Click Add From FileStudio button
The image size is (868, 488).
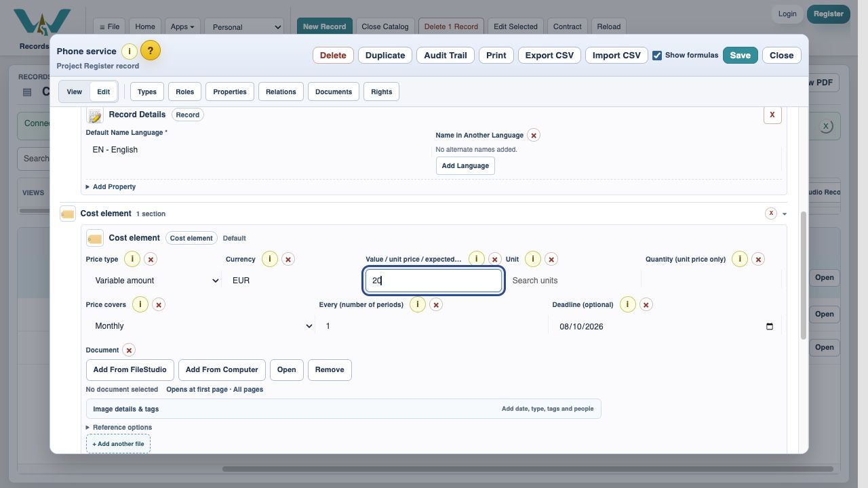130,370
